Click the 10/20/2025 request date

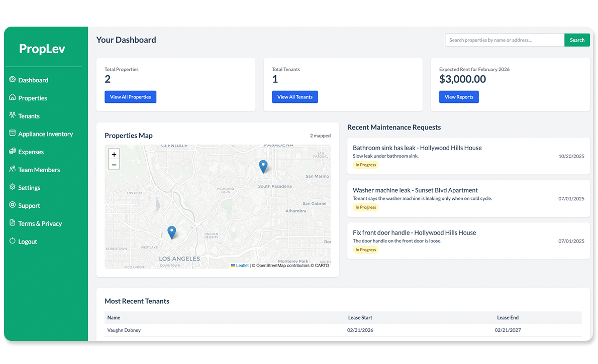[x=571, y=156]
